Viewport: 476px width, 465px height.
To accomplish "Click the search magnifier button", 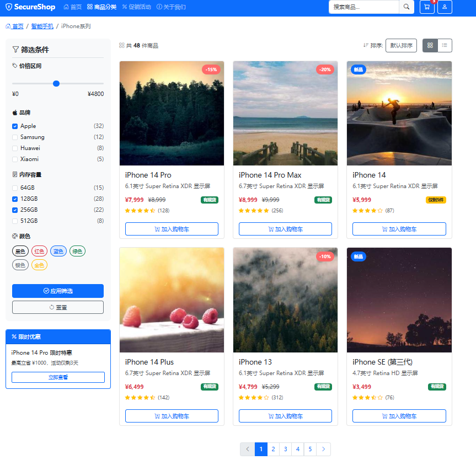I will click(x=406, y=7).
